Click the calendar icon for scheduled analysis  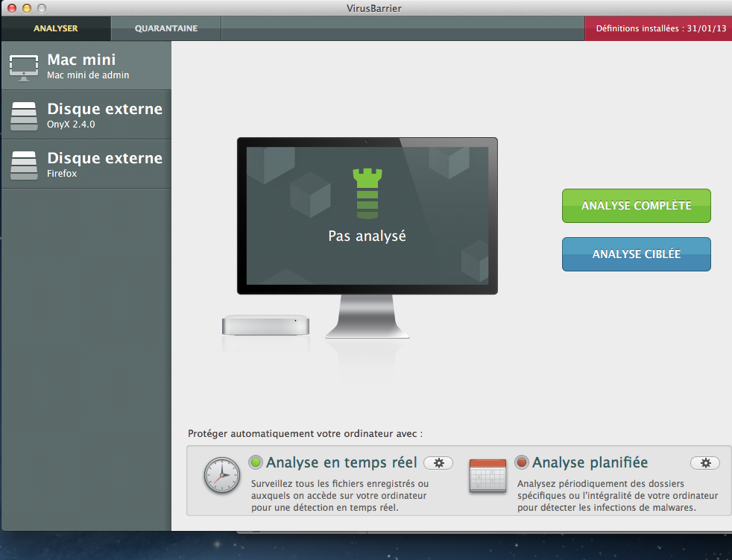pyautogui.click(x=488, y=476)
